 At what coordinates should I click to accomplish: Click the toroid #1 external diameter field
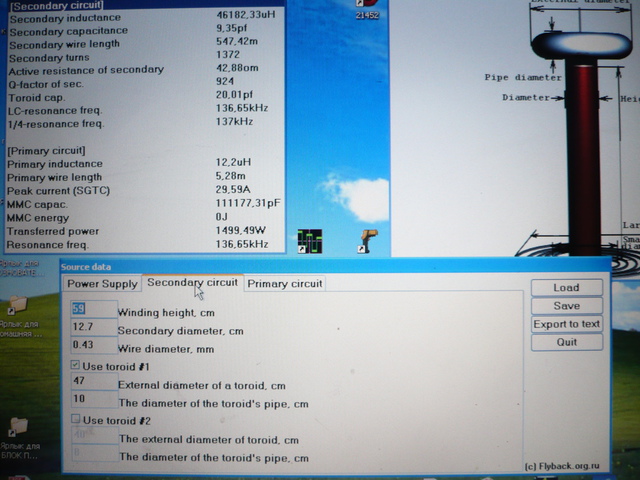(90, 383)
